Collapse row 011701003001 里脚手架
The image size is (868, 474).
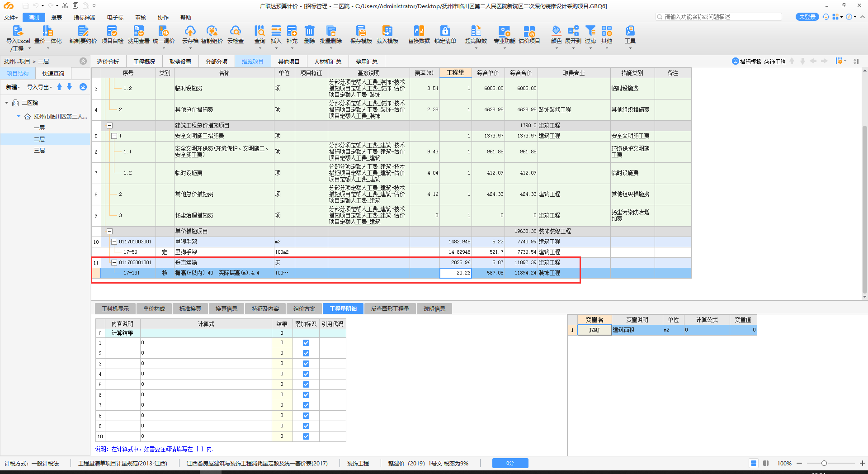[x=114, y=242]
